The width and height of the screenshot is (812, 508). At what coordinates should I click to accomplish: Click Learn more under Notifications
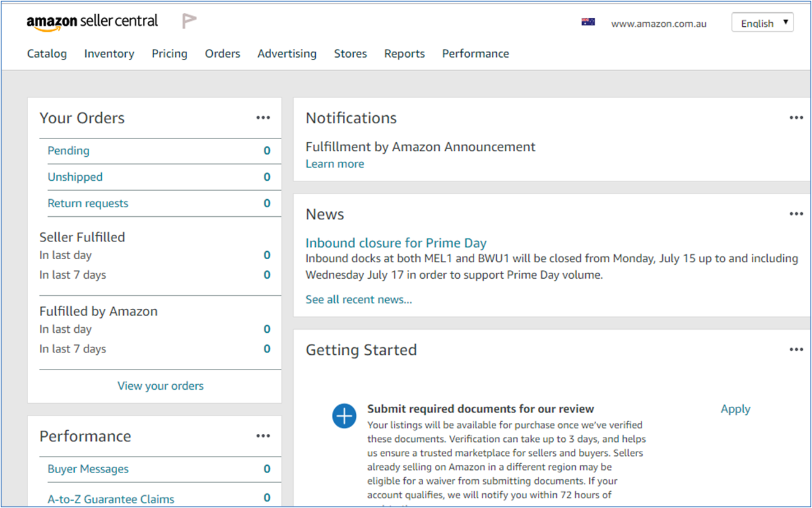click(335, 164)
